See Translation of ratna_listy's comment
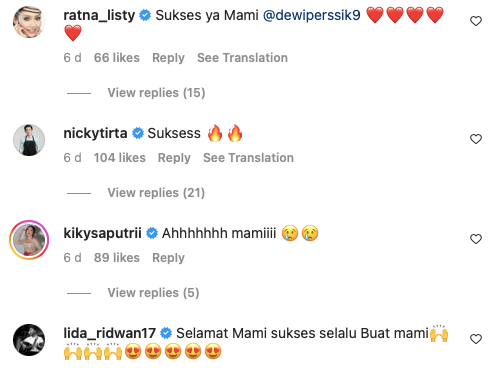Viewport: 495px width, 368px height. [x=242, y=58]
